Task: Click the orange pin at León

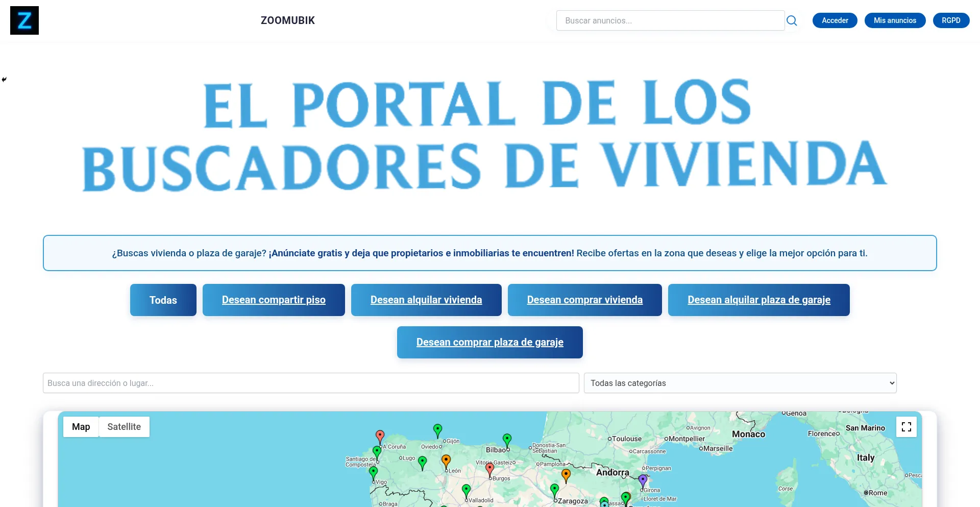Action: [446, 461]
